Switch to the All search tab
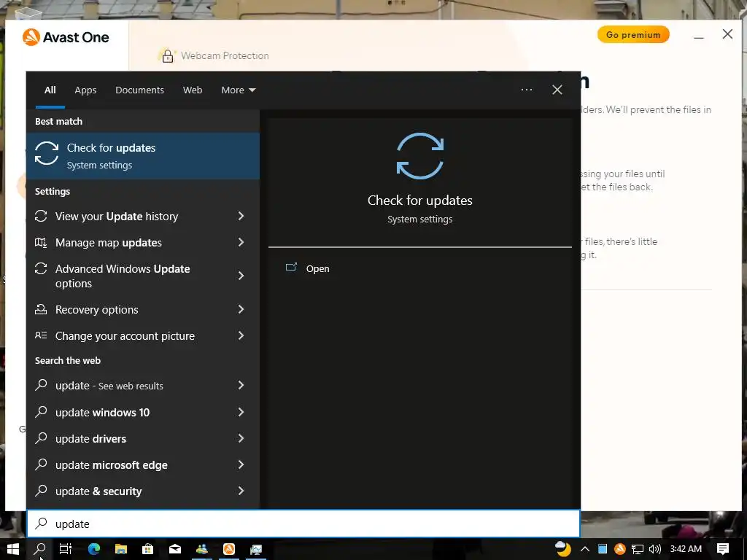747x560 pixels. pos(50,90)
